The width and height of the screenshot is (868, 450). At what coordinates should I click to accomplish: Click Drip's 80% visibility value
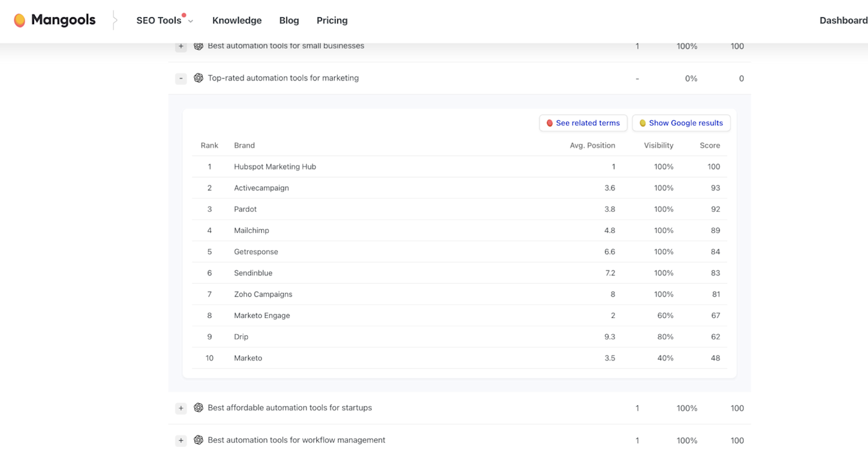click(x=665, y=337)
